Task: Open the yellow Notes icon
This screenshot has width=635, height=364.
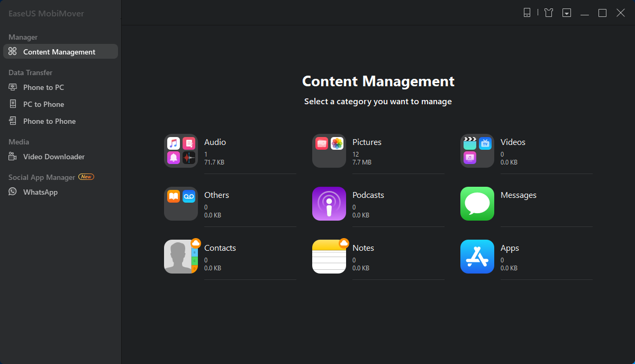Action: pos(329,257)
